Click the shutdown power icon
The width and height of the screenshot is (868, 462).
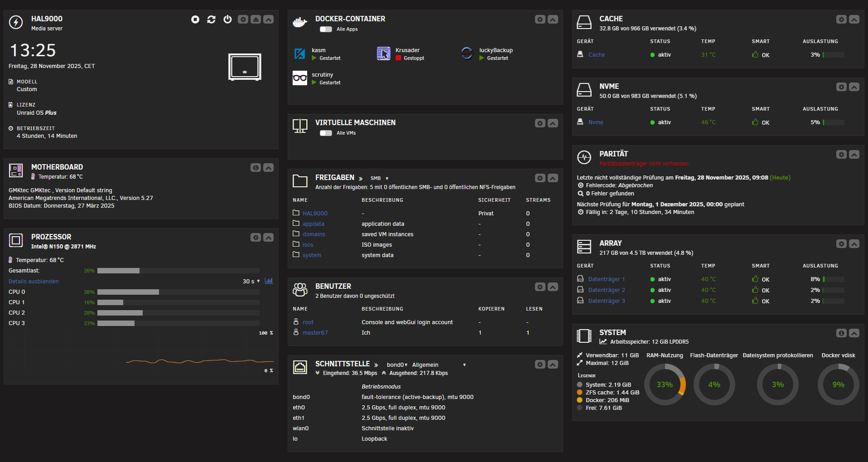tap(227, 19)
